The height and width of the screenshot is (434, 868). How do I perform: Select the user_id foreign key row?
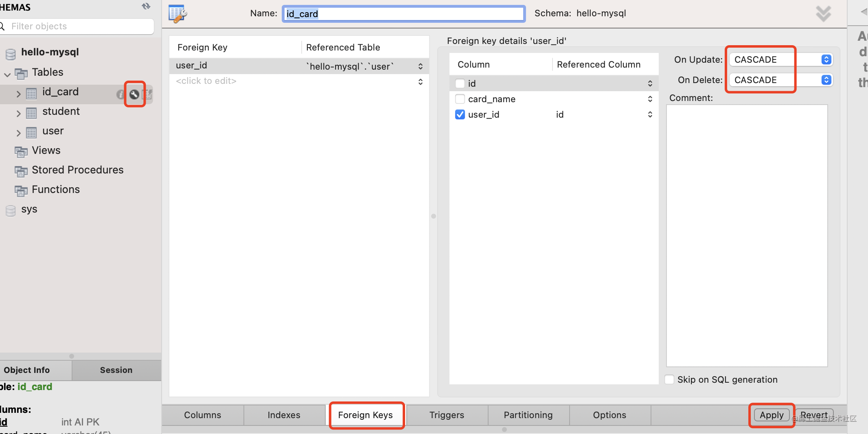click(x=299, y=66)
